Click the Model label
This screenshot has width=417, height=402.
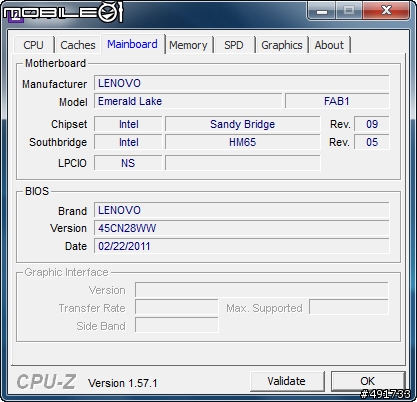73,102
